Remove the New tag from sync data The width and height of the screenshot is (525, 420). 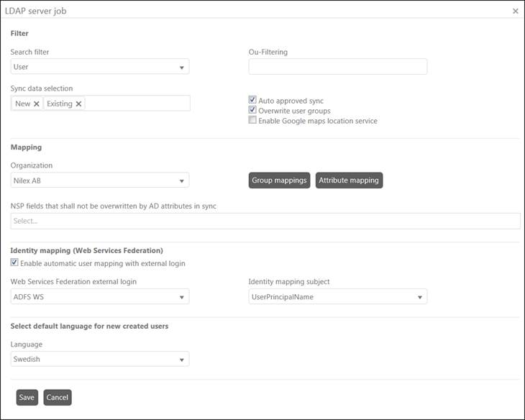[36, 104]
